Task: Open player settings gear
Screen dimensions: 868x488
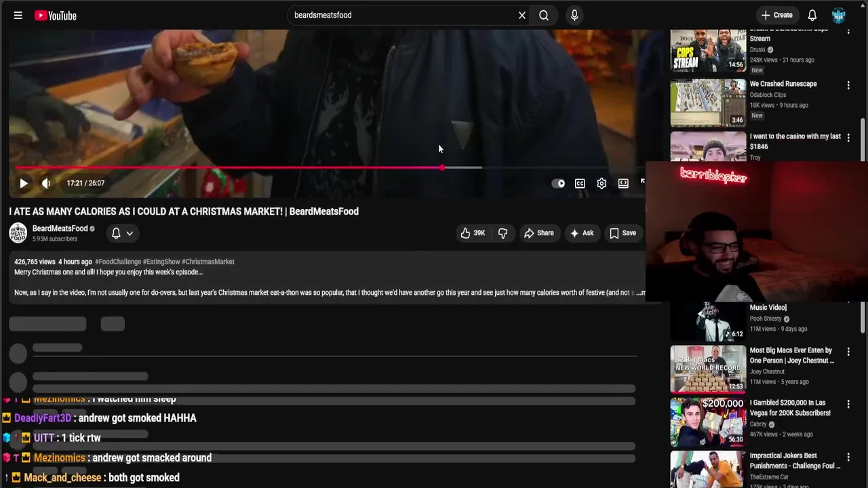Action: coord(601,183)
